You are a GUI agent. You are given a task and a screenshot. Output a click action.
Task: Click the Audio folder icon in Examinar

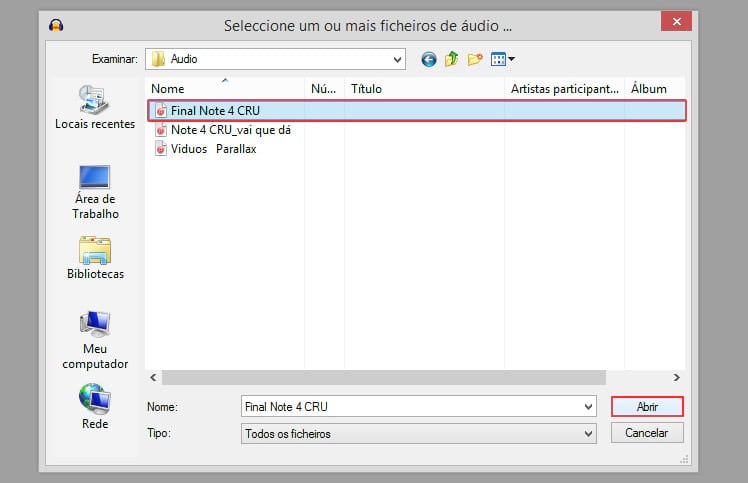click(158, 59)
